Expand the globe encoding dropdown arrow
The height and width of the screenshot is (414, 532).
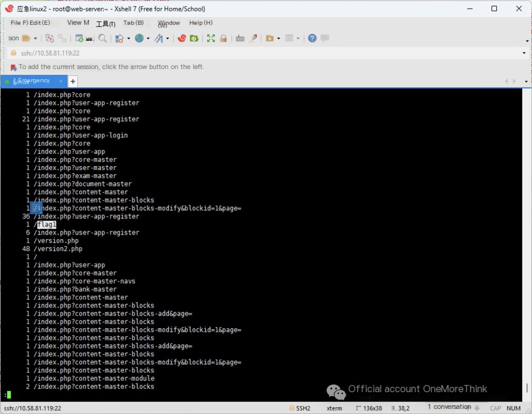click(x=148, y=39)
